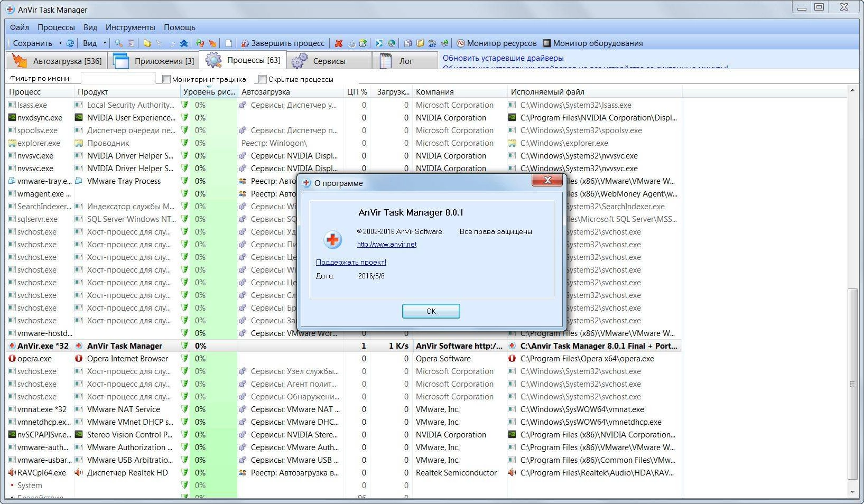
Task: Click the open book icon in toolbar
Action: pyautogui.click(x=420, y=43)
